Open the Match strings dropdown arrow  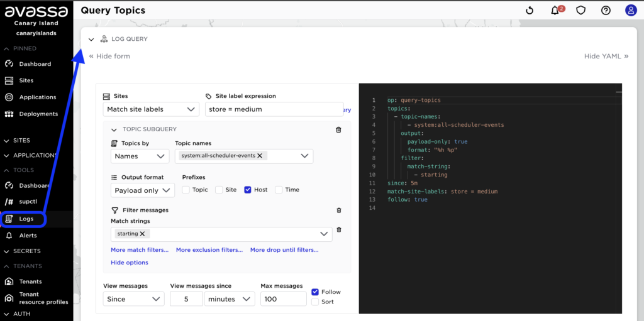click(x=324, y=234)
